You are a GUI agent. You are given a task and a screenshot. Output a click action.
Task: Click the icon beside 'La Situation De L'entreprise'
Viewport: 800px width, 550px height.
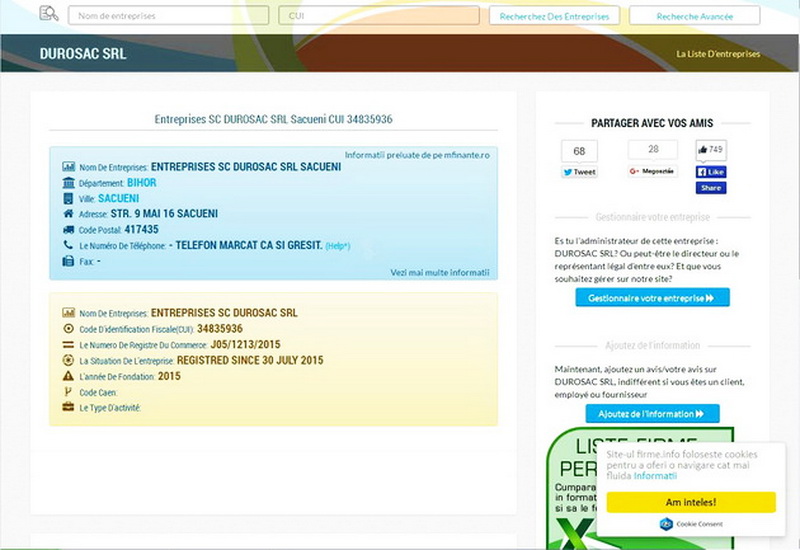[68, 360]
